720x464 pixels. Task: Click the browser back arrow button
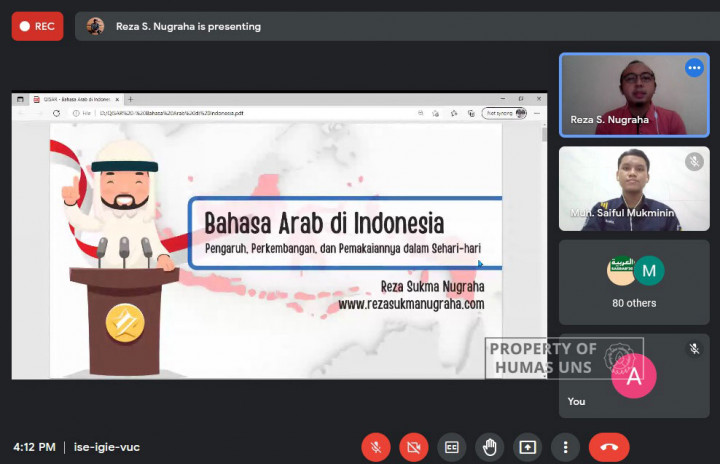pos(21,113)
